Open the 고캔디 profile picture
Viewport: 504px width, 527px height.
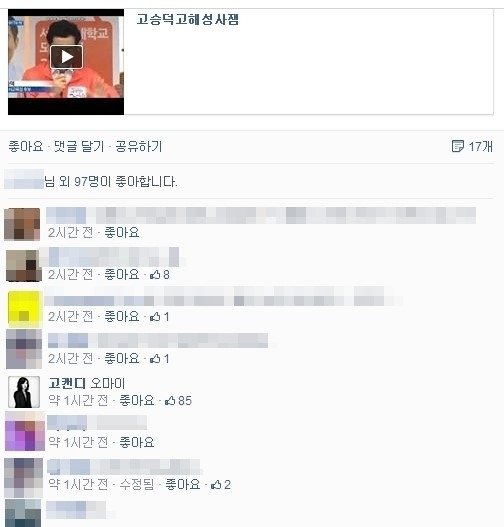pos(24,392)
